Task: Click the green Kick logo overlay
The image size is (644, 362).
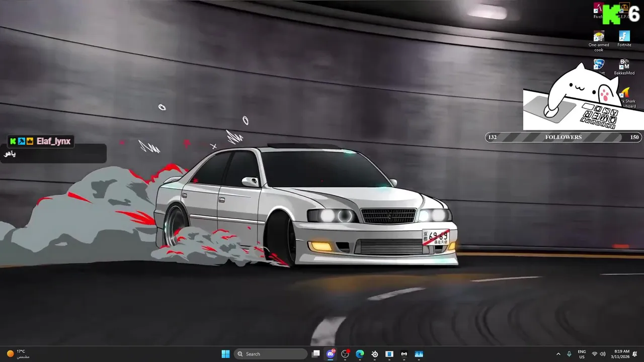Action: (612, 14)
